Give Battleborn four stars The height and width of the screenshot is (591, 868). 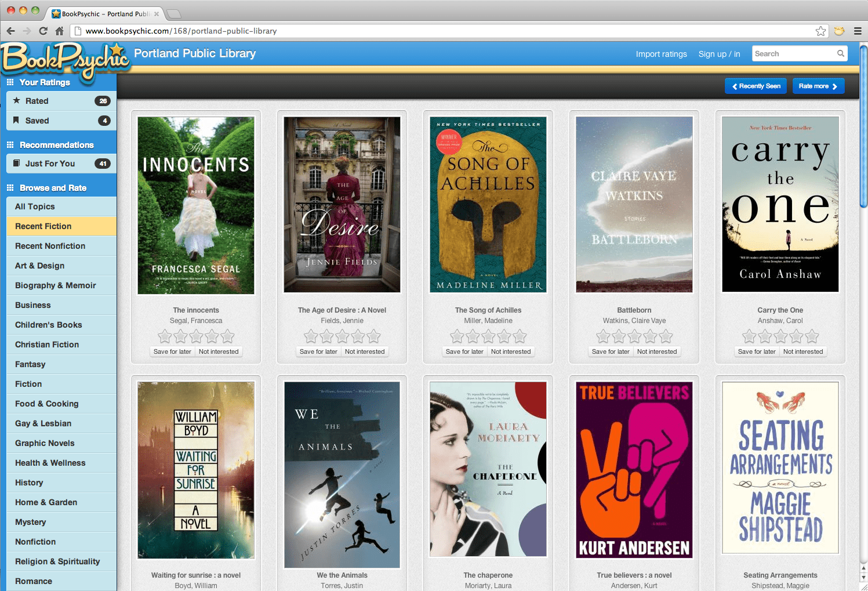click(x=651, y=336)
